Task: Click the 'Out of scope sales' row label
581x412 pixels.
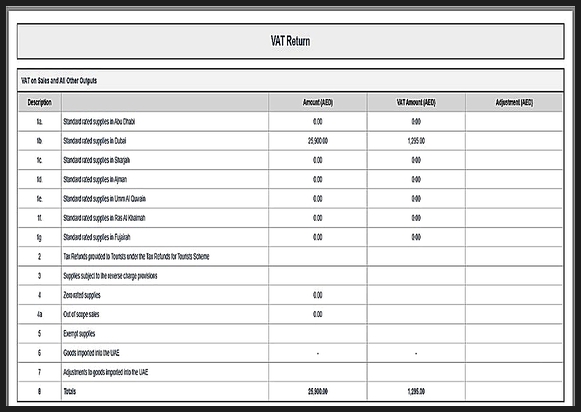Action: coord(81,314)
